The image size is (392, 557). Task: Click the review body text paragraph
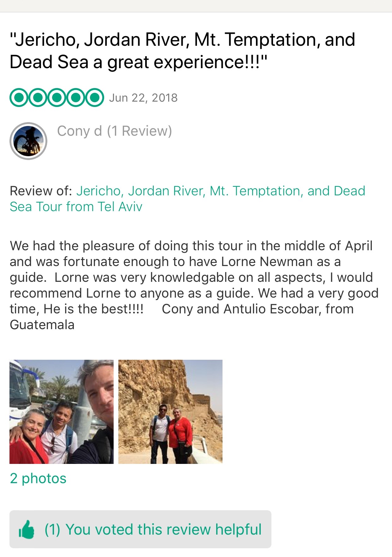click(194, 285)
